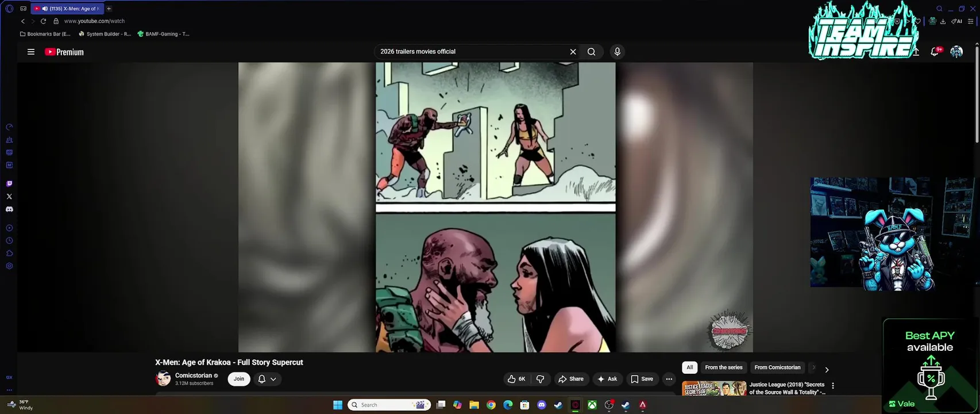The width and height of the screenshot is (980, 414).
Task: Open X (Twitter) in the Opera sidebar
Action: (9, 197)
